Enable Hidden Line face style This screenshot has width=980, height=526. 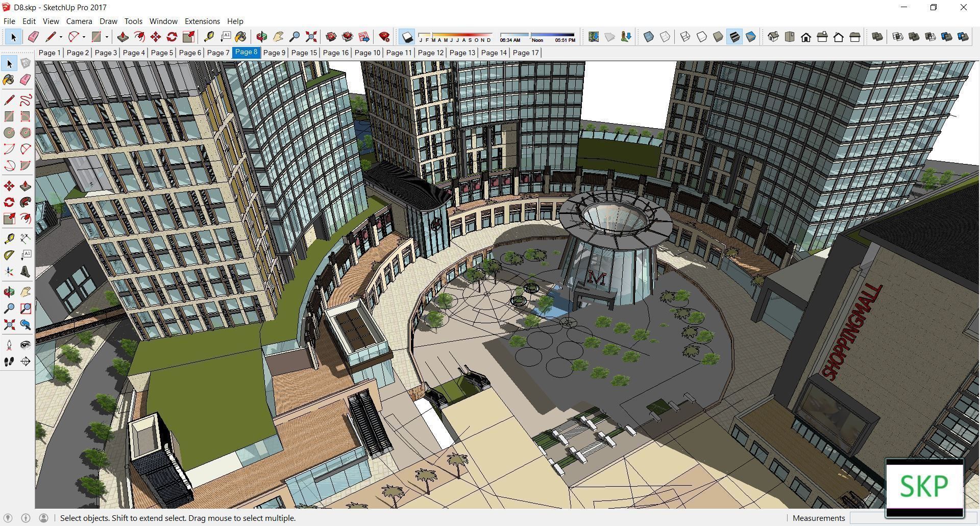point(702,37)
